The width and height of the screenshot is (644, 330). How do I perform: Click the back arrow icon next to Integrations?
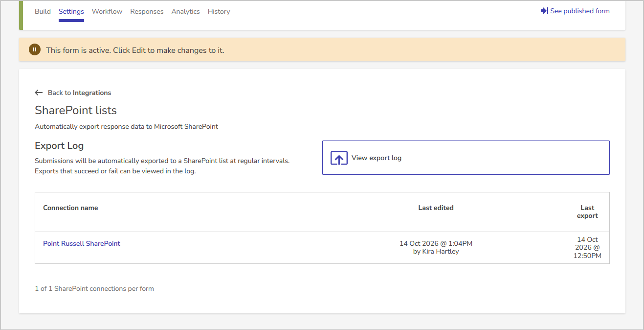tap(39, 93)
